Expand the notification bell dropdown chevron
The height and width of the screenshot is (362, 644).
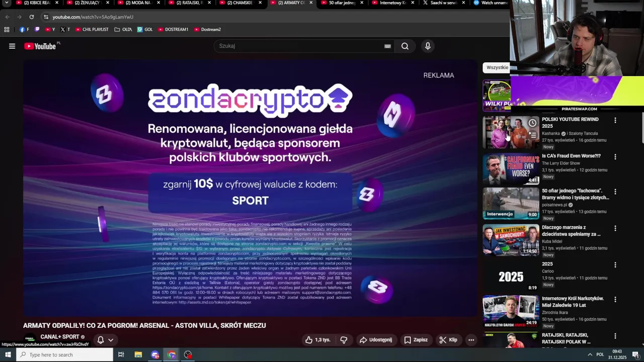click(x=111, y=340)
